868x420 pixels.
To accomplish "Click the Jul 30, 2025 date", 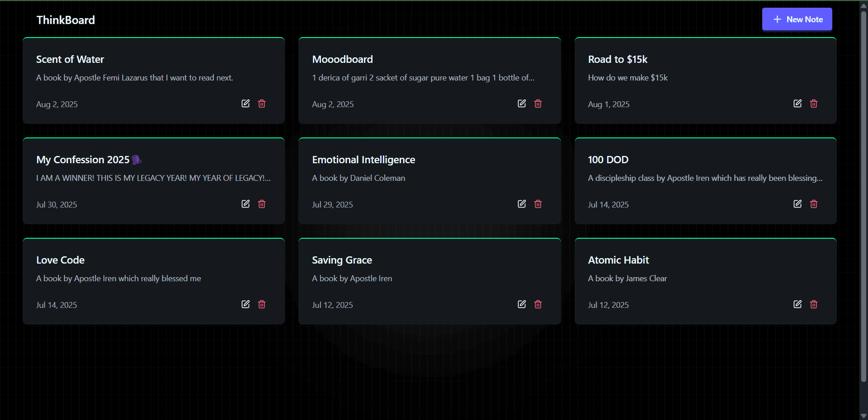I will 57,205.
